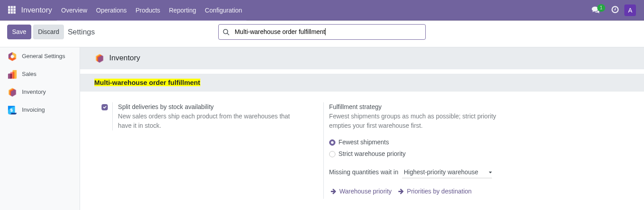Click the Inventory sidebar icon

tap(12, 92)
